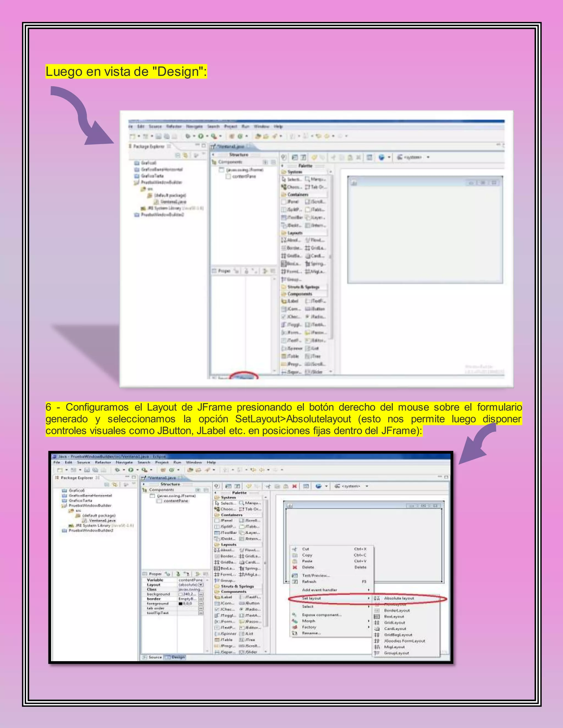Switch to Source tab in lower screenshot
This screenshot has width=563, height=728.
coord(152,657)
